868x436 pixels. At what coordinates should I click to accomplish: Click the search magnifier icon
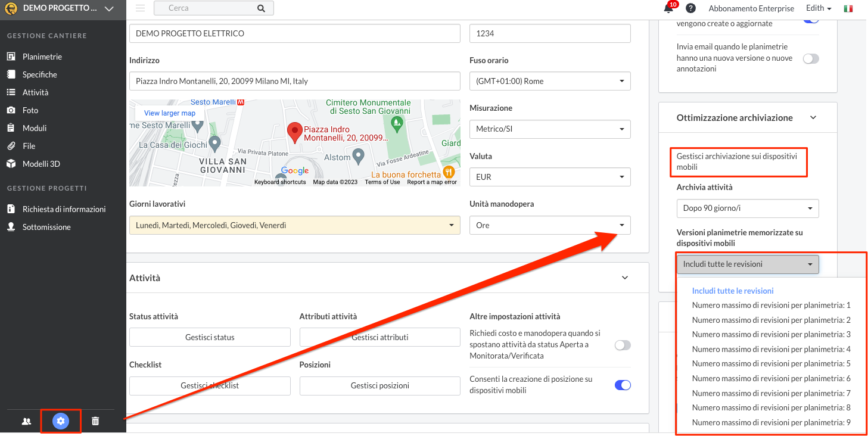261,8
